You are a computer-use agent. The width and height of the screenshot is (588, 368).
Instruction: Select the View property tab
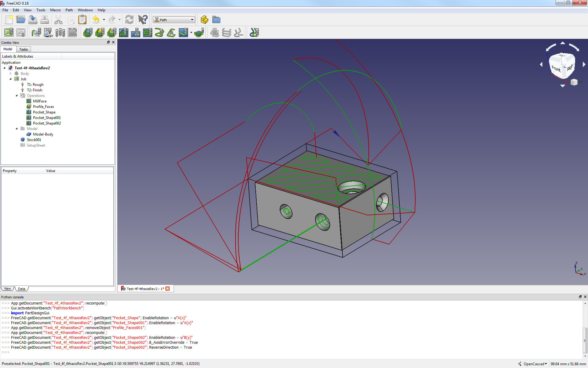tap(7, 289)
